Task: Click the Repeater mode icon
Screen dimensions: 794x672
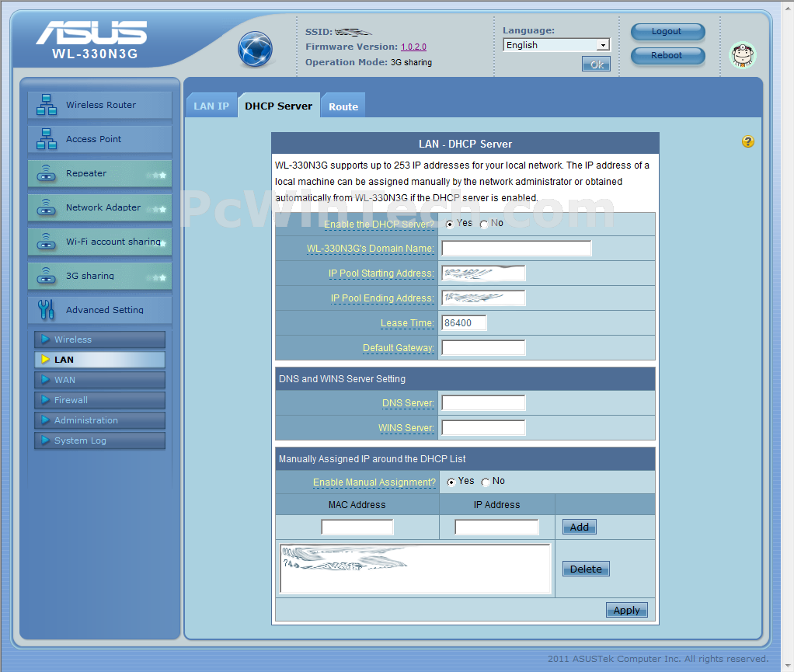Action: pyautogui.click(x=46, y=173)
